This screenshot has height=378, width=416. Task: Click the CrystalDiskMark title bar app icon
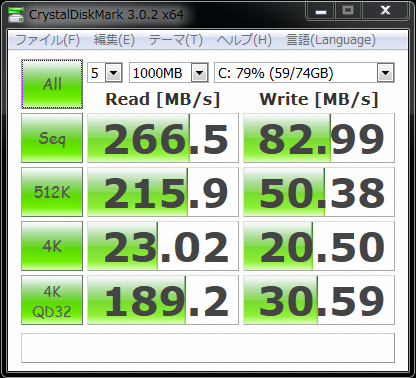[16, 14]
